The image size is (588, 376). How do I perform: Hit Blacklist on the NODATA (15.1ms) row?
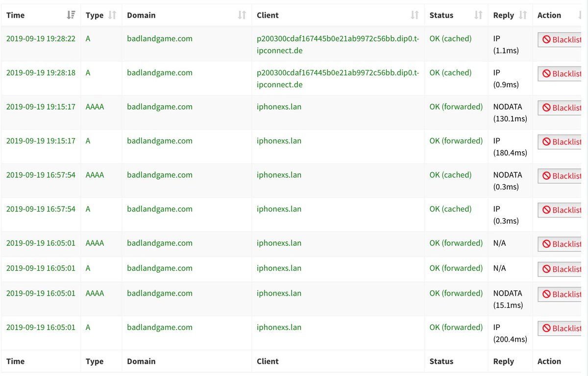(x=561, y=294)
